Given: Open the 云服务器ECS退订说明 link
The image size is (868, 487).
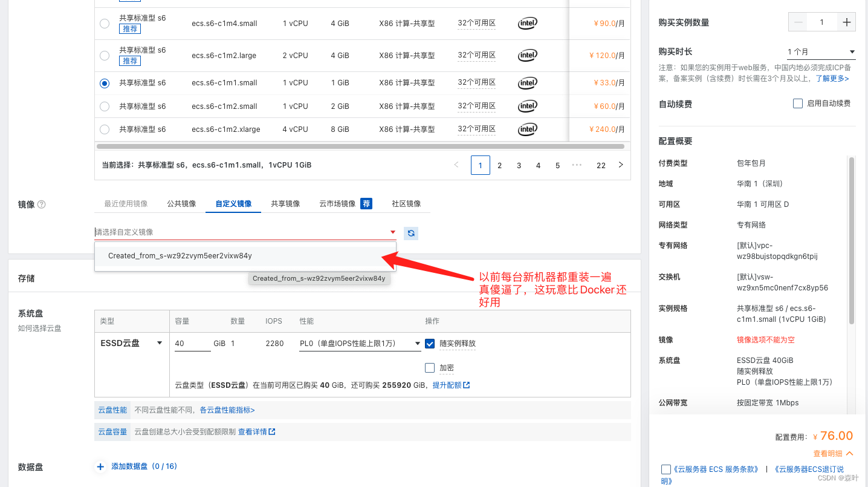Looking at the screenshot, I should (x=753, y=475).
